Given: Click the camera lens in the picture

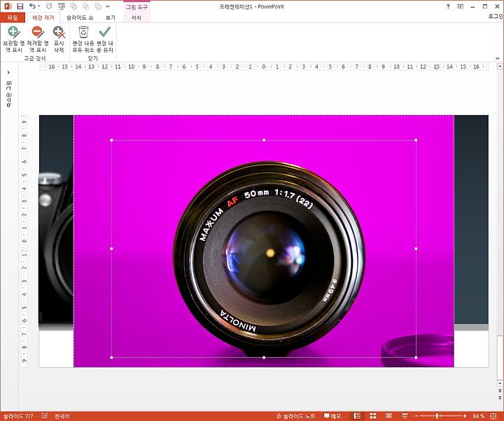Looking at the screenshot, I should click(x=269, y=259).
